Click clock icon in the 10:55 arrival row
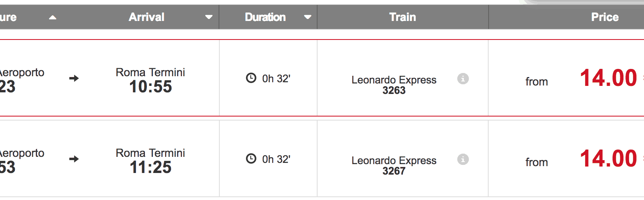This screenshot has height=200, width=644. click(251, 78)
